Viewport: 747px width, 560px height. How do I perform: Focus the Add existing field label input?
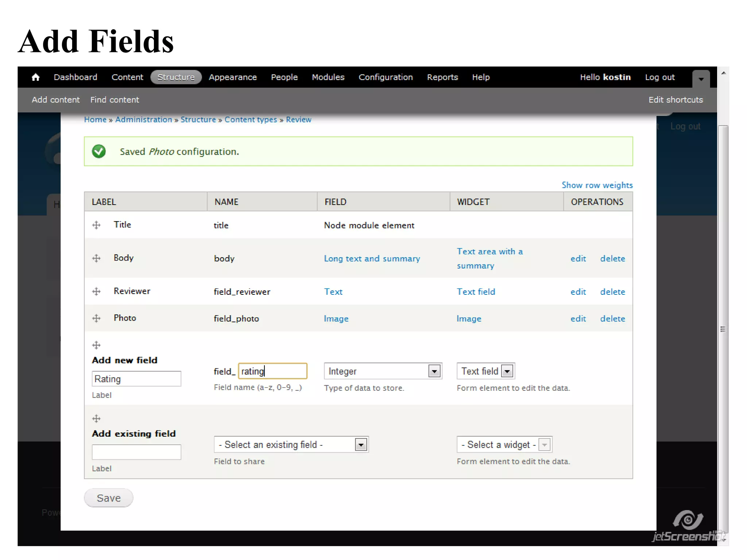pyautogui.click(x=136, y=452)
